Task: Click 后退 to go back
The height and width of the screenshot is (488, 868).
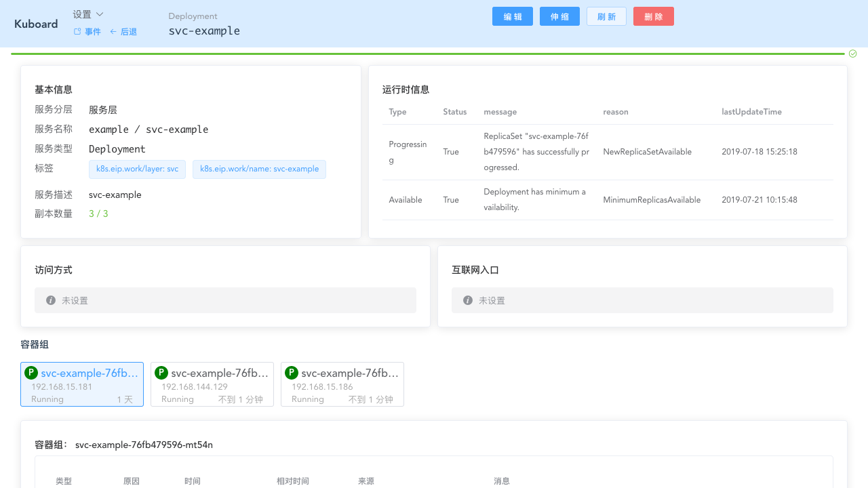Action: coord(129,31)
